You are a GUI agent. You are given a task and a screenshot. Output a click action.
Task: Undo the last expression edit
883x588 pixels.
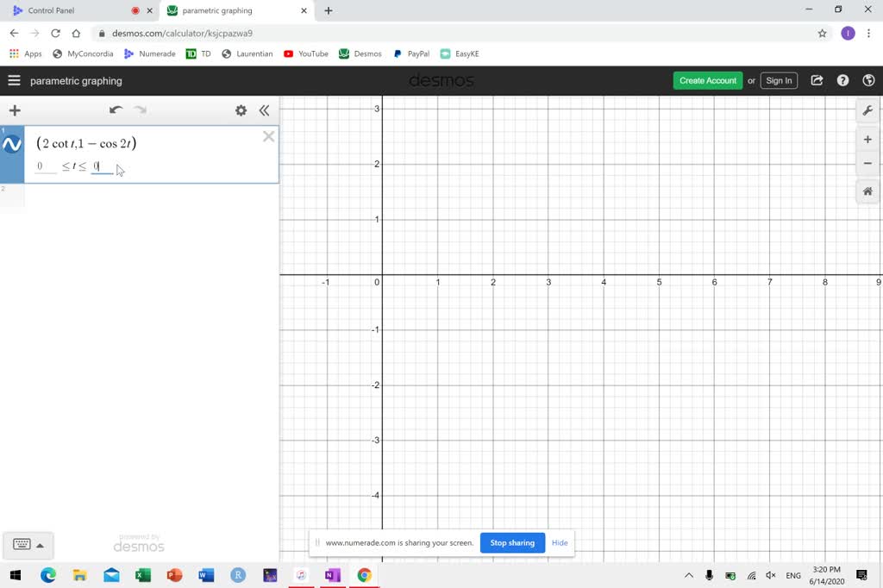(x=116, y=110)
